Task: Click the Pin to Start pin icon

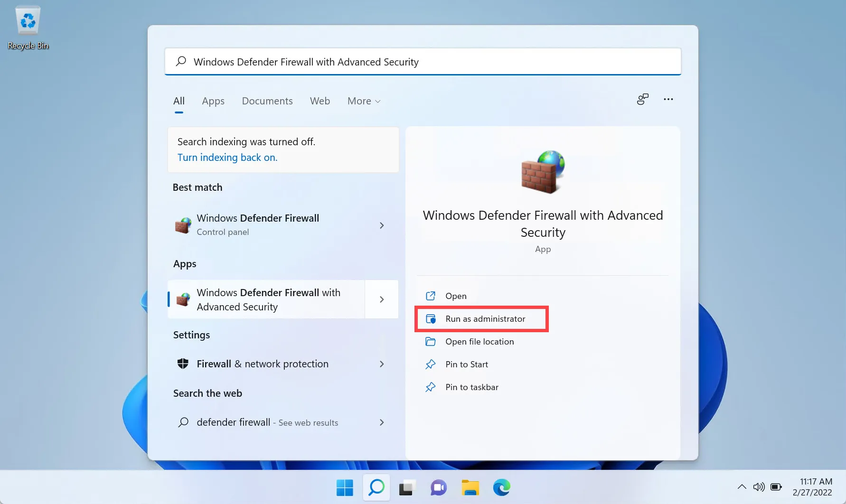Action: 431,364
